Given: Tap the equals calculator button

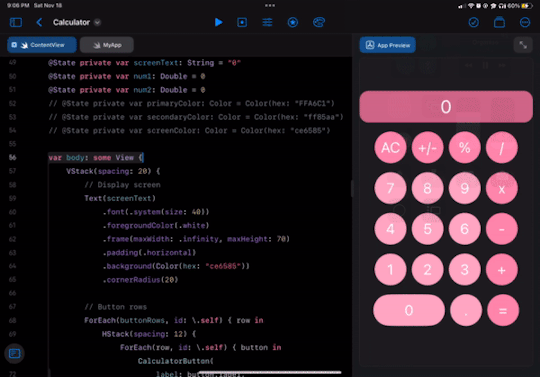Looking at the screenshot, I should click(x=503, y=310).
